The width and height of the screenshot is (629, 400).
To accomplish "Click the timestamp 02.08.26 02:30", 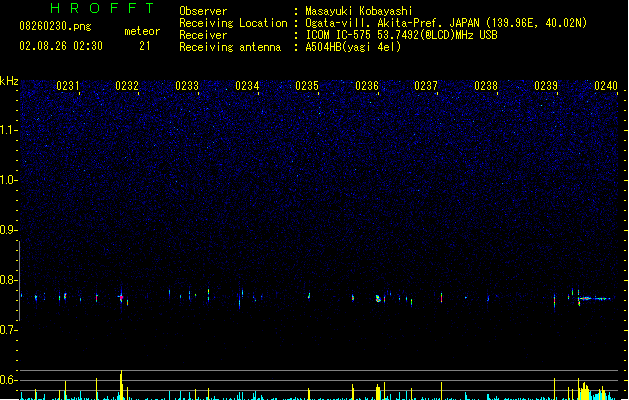I will [x=61, y=46].
